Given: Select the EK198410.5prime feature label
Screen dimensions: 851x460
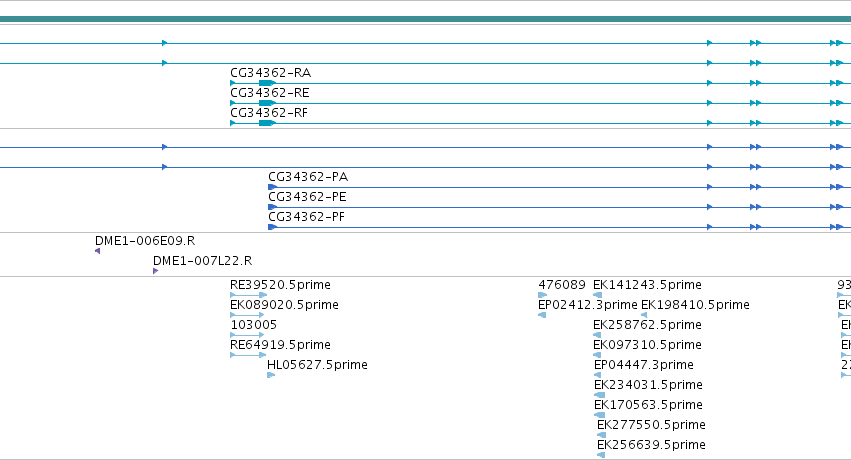Looking at the screenshot, I should 695,305.
